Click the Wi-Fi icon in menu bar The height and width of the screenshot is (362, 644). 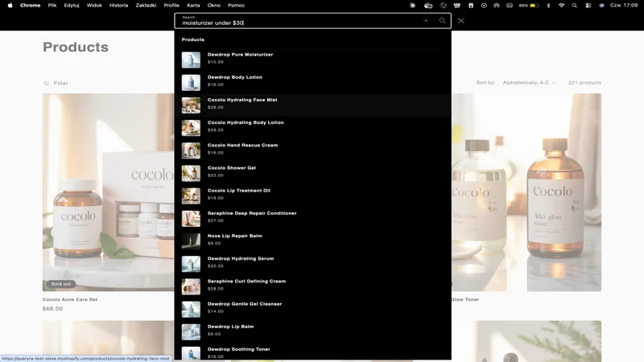point(561,6)
